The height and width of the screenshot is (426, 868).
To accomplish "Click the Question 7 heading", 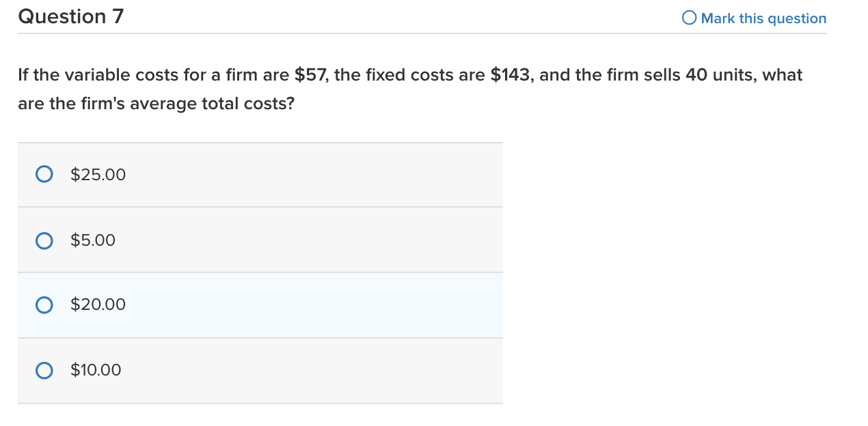I will [70, 16].
